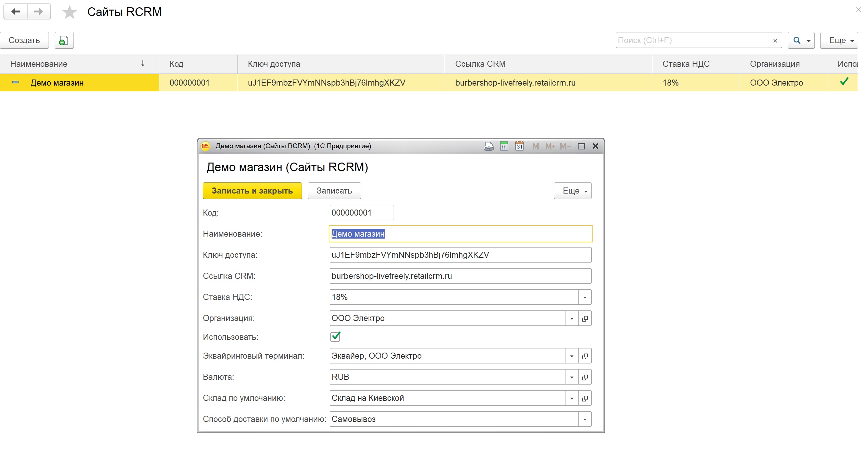Click the print icon in the dialog title bar
The width and height of the screenshot is (868, 473).
coord(488,146)
